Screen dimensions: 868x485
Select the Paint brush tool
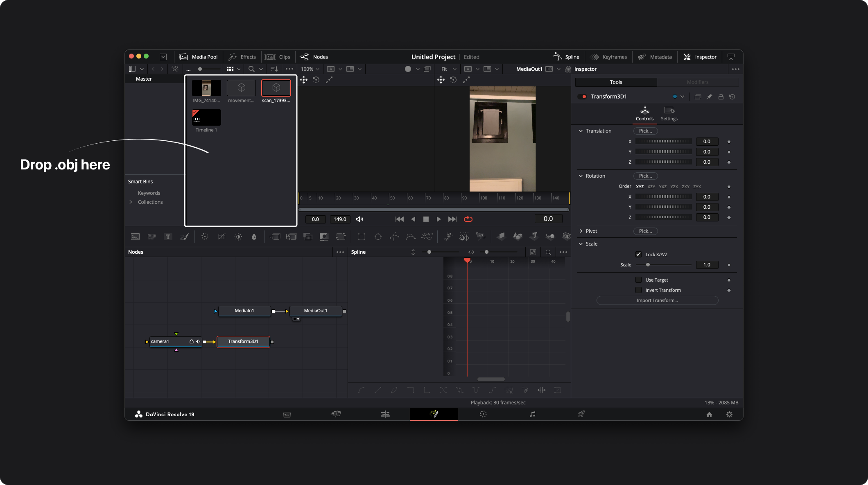(x=184, y=237)
